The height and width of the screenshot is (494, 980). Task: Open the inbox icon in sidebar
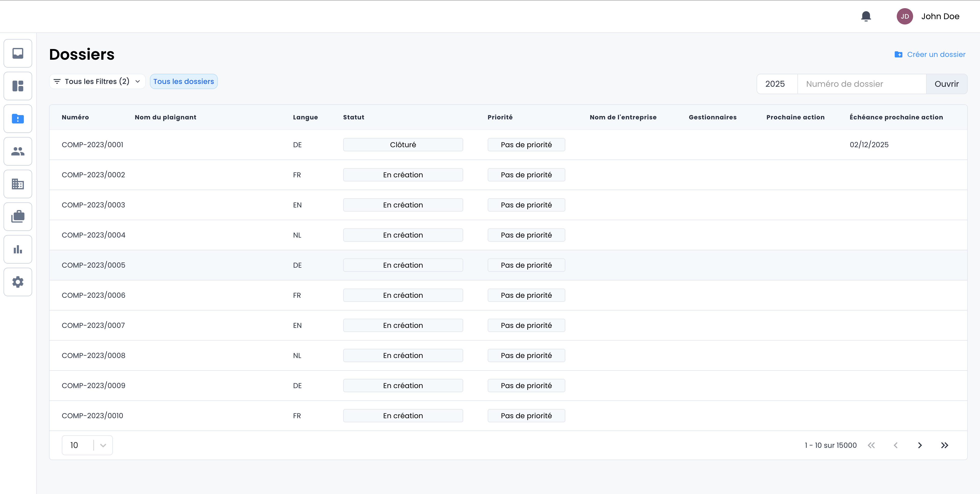point(18,53)
